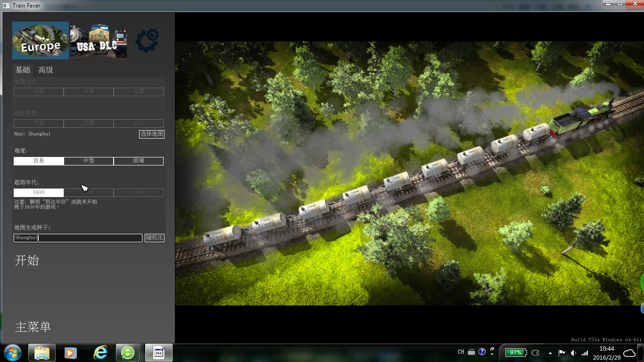Image resolution: width=644 pixels, height=362 pixels.
Task: Open the gear settings icon
Action: [147, 40]
